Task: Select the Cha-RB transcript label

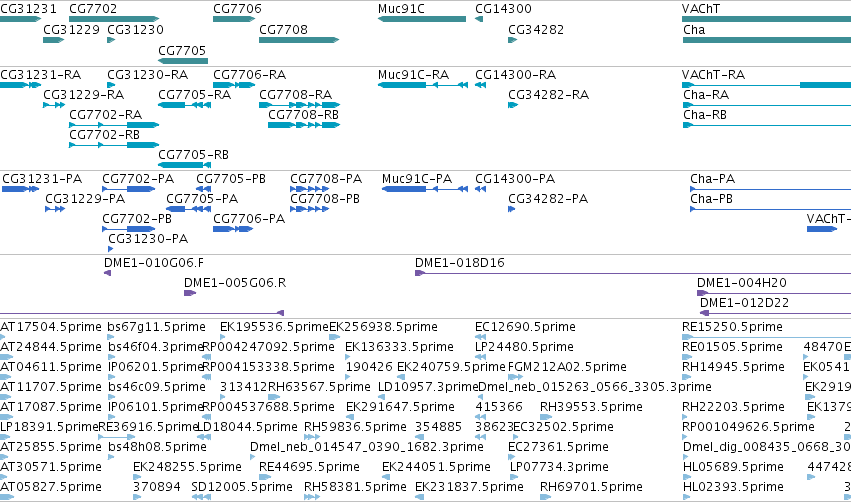Action: (x=704, y=115)
